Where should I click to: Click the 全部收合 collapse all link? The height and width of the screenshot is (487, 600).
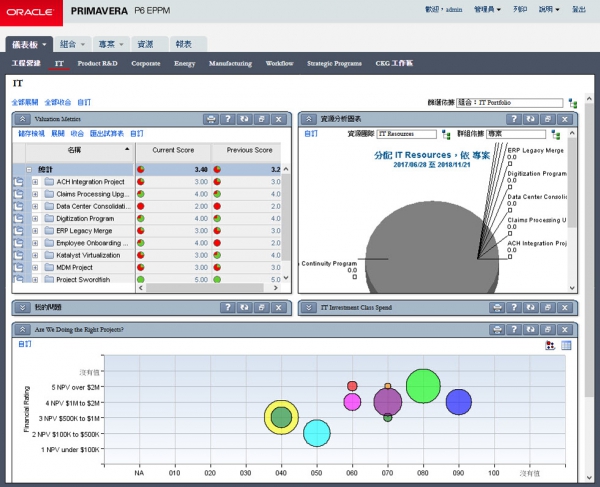[x=58, y=103]
